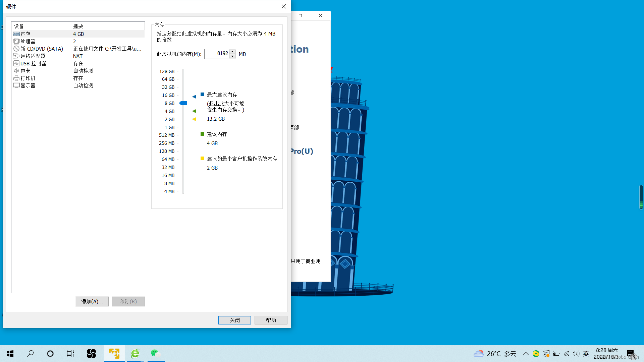Select the 显示器 display device
Screen dimensions: 644x362
click(x=28, y=85)
